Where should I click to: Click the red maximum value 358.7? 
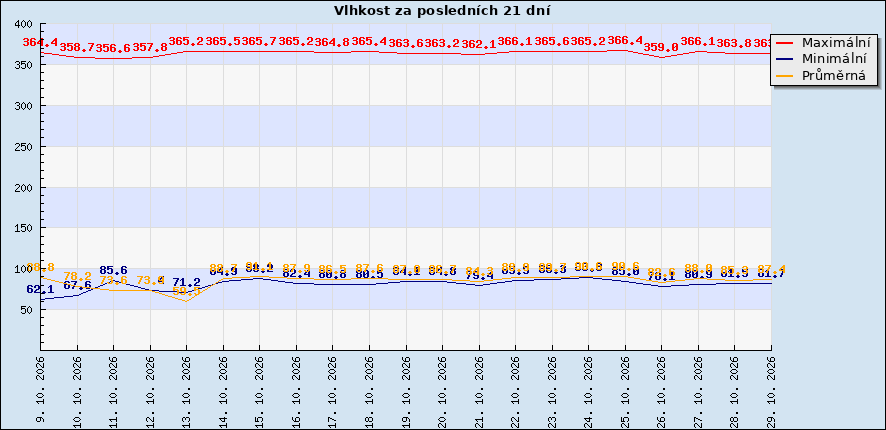click(x=77, y=47)
